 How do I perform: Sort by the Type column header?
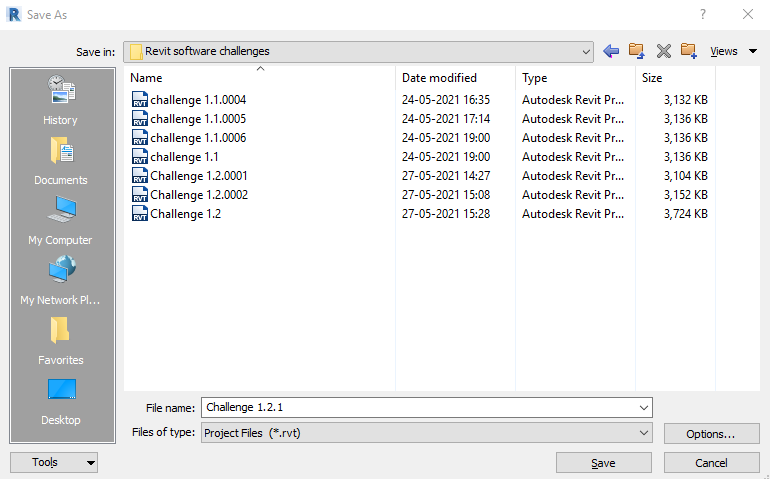point(576,78)
